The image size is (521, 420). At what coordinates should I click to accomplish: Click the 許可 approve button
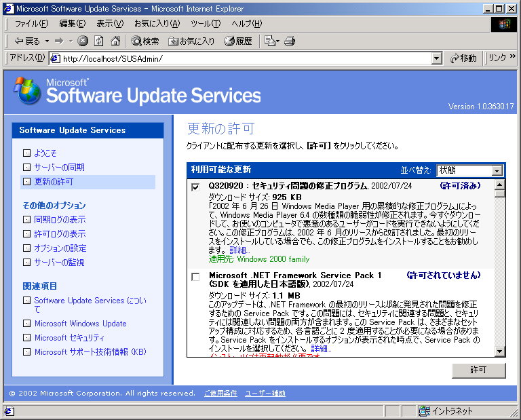point(478,370)
